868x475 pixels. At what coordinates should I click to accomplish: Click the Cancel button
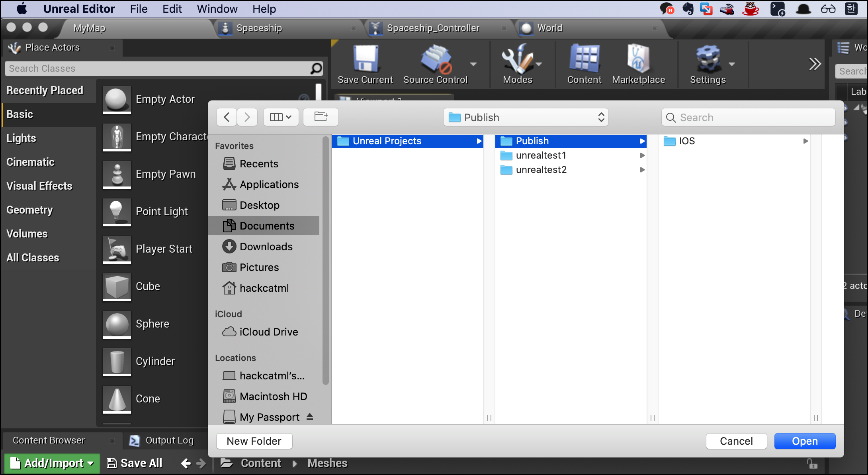pyautogui.click(x=736, y=441)
